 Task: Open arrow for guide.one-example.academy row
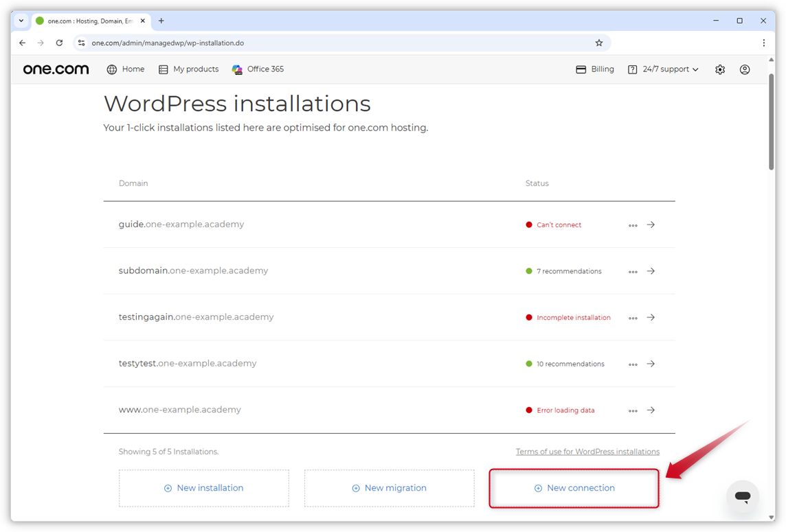[651, 225]
